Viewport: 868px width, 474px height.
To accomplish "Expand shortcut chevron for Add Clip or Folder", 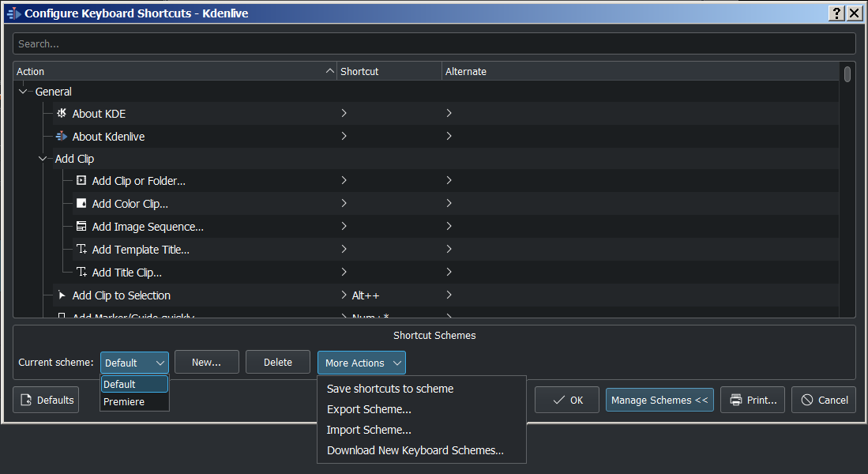I will click(x=344, y=181).
